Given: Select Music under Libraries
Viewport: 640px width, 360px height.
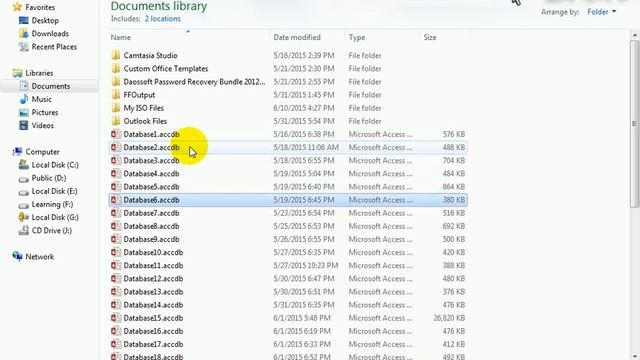Looking at the screenshot, I should pos(42,99).
